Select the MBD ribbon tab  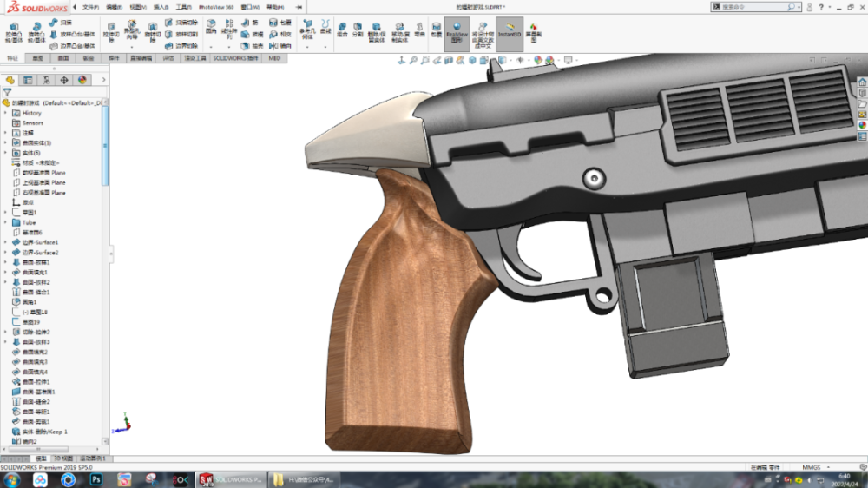274,58
